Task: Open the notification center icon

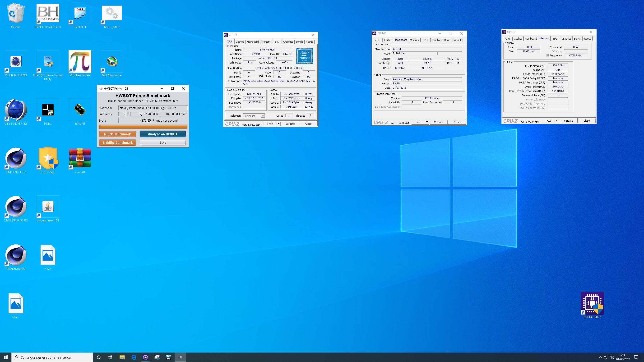Action: coord(636,357)
